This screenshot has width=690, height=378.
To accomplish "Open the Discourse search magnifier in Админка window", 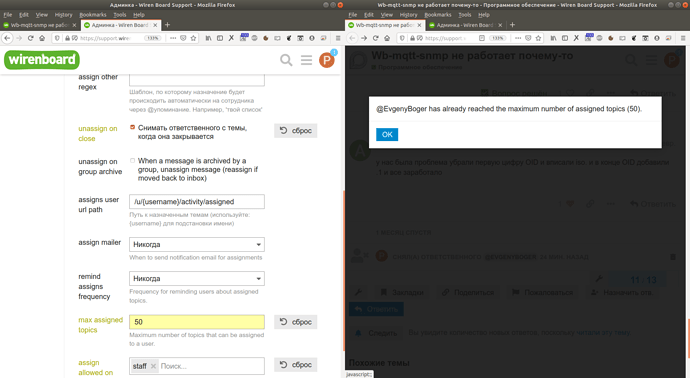I will pyautogui.click(x=286, y=60).
